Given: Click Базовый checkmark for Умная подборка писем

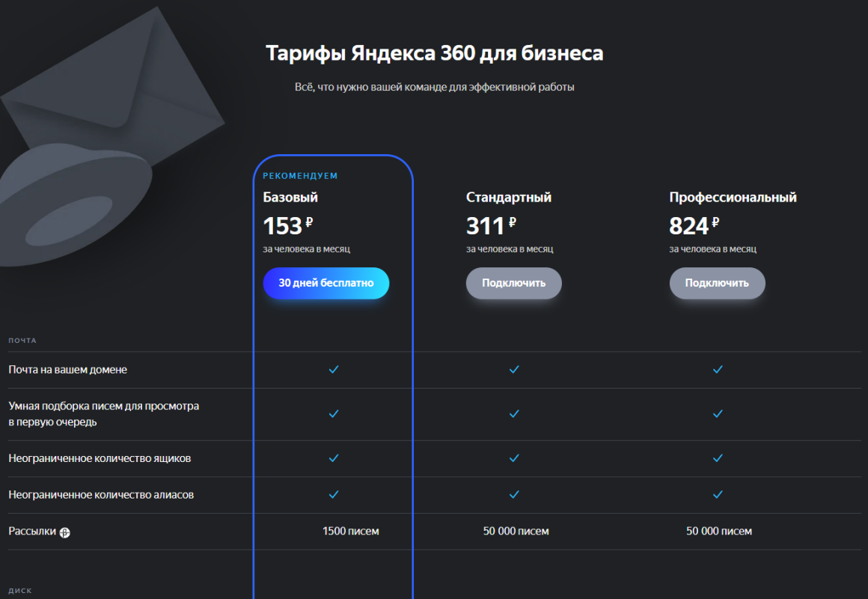Looking at the screenshot, I should 334,414.
